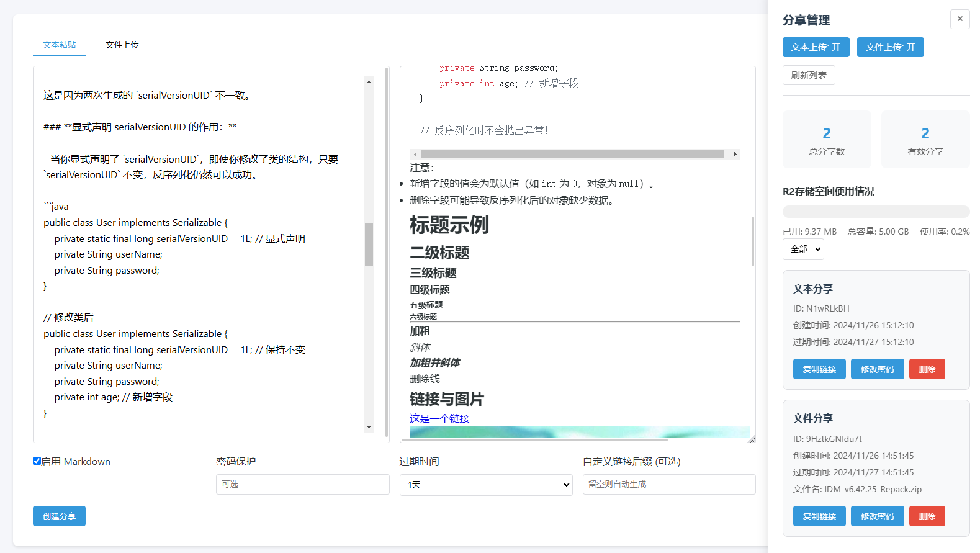The image size is (980, 553).
Task: Open the 过期时间 dropdown showing 1天
Action: point(486,485)
